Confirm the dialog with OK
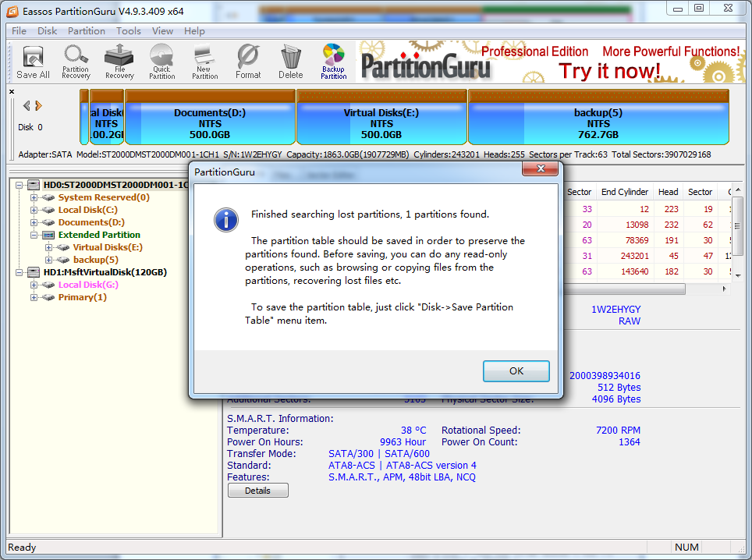The width and height of the screenshot is (752, 560). coord(516,371)
